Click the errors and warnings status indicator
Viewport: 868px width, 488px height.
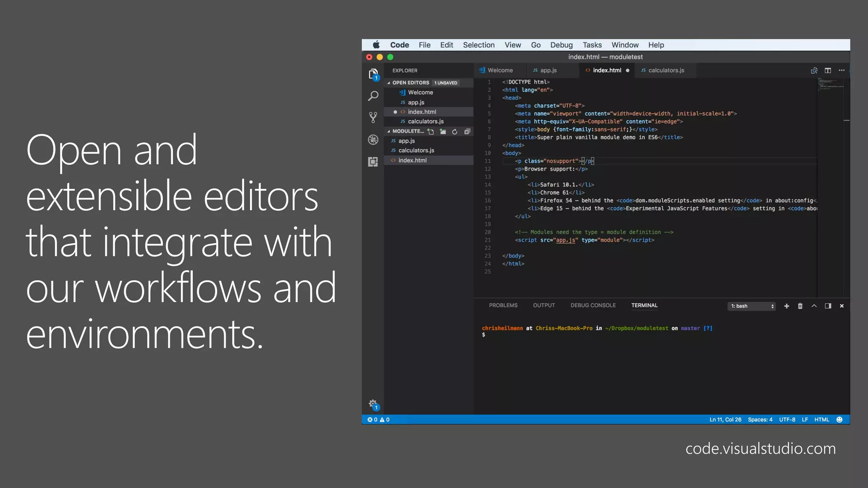tap(378, 419)
